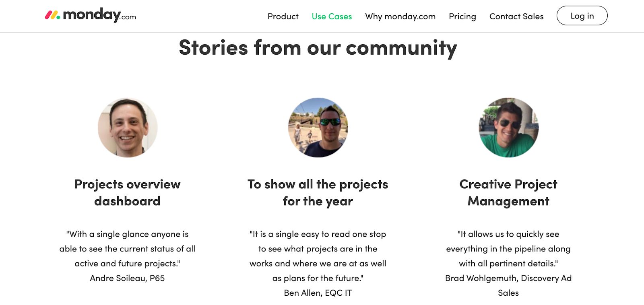The image size is (644, 305).
Task: Click Andre Soileau's profile photo
Action: click(128, 128)
